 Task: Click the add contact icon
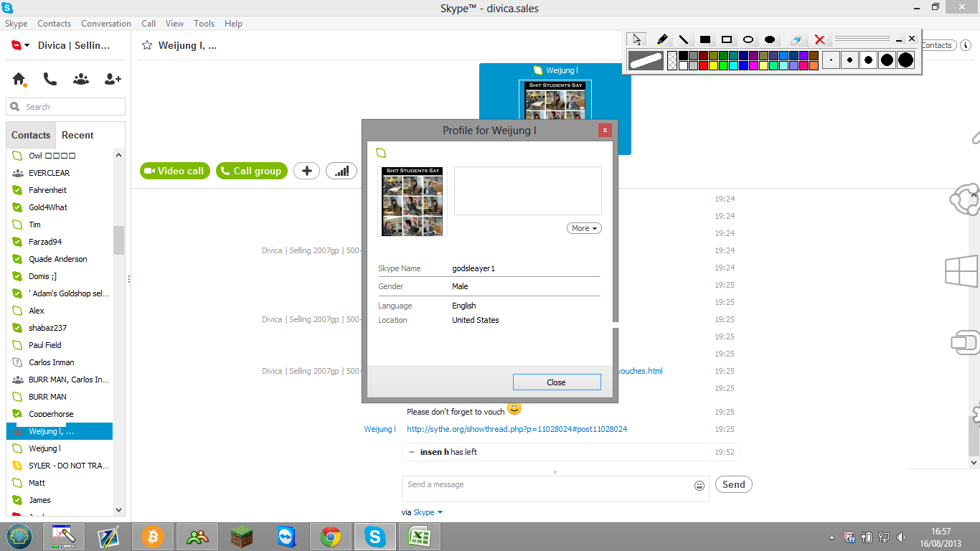tap(113, 79)
